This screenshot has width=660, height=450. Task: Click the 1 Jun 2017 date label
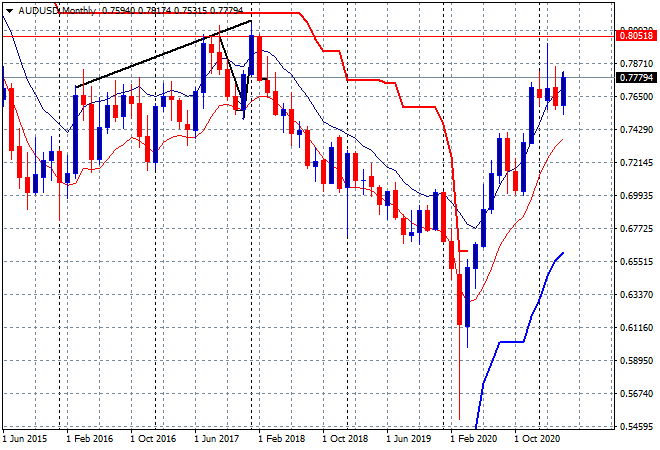(x=216, y=439)
